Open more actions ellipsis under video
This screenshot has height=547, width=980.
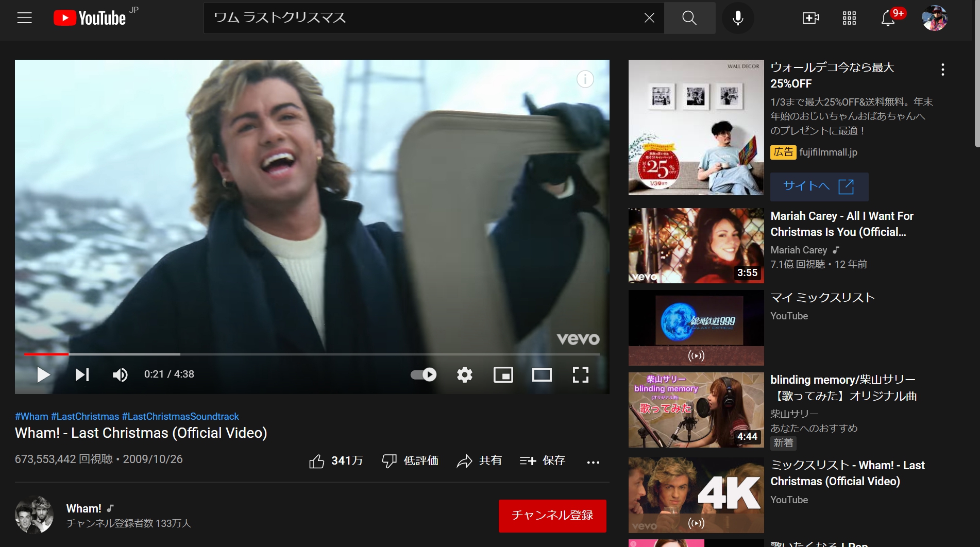pos(593,462)
